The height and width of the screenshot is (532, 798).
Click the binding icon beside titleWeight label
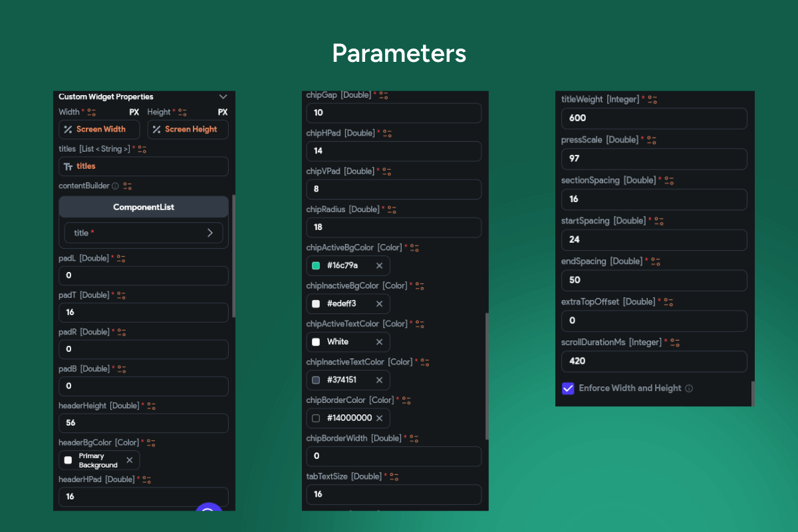(x=652, y=99)
